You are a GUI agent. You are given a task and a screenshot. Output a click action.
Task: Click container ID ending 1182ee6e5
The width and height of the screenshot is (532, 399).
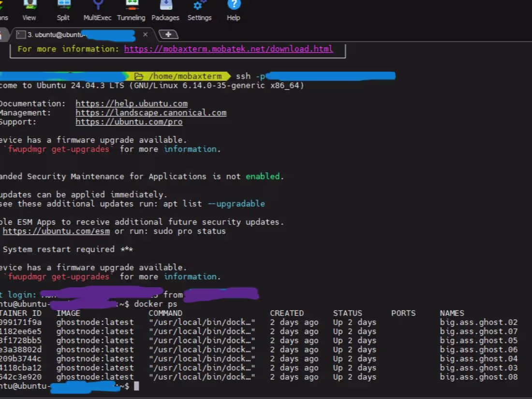[x=21, y=331]
